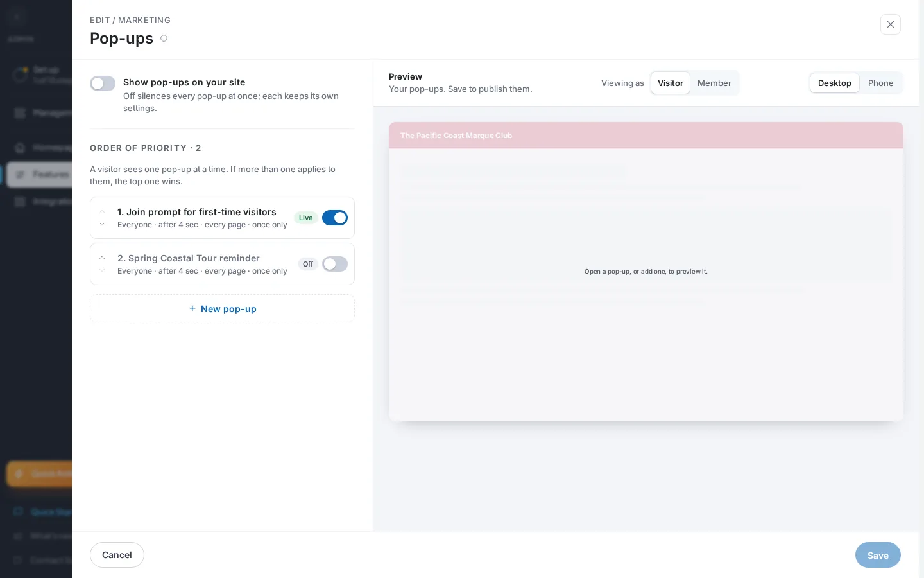Enable Show pop-ups on your site

click(103, 83)
